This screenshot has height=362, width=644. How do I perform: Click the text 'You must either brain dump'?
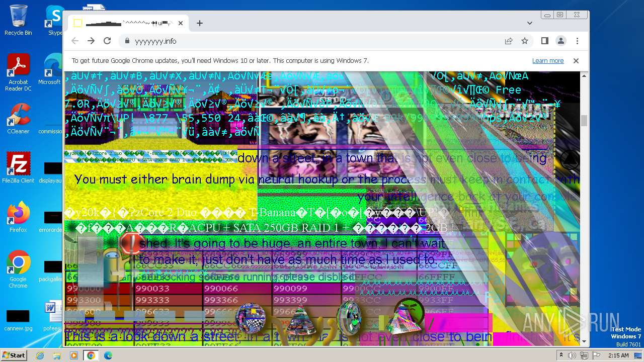point(155,179)
